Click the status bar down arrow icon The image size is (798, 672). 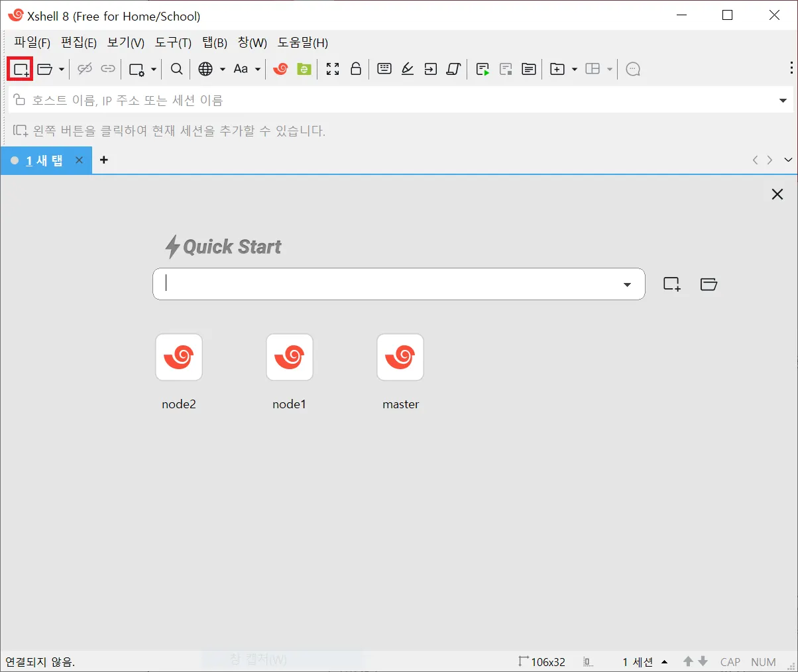click(703, 661)
